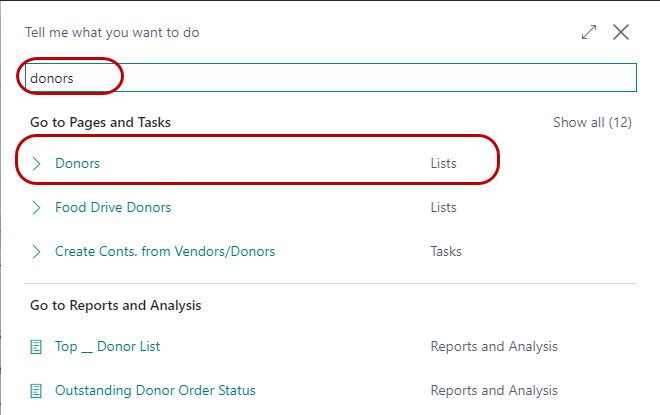Open the Food Drive Donors page
The width and height of the screenshot is (660, 415).
(x=113, y=207)
